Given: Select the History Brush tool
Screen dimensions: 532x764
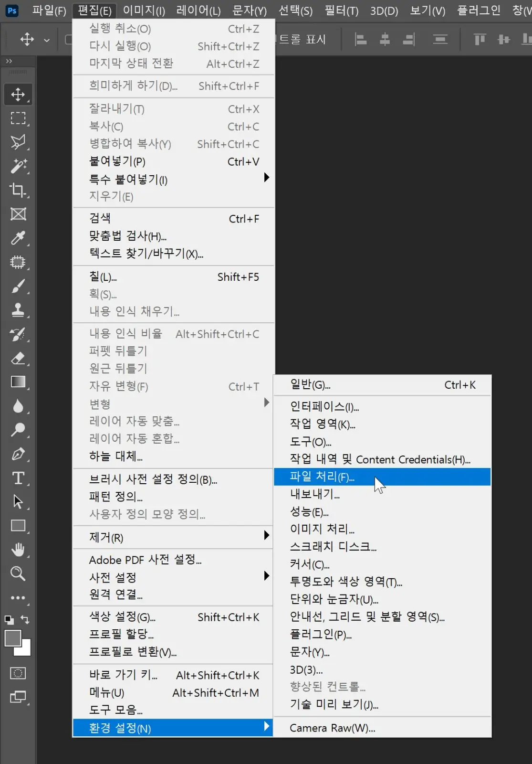Looking at the screenshot, I should 18,334.
